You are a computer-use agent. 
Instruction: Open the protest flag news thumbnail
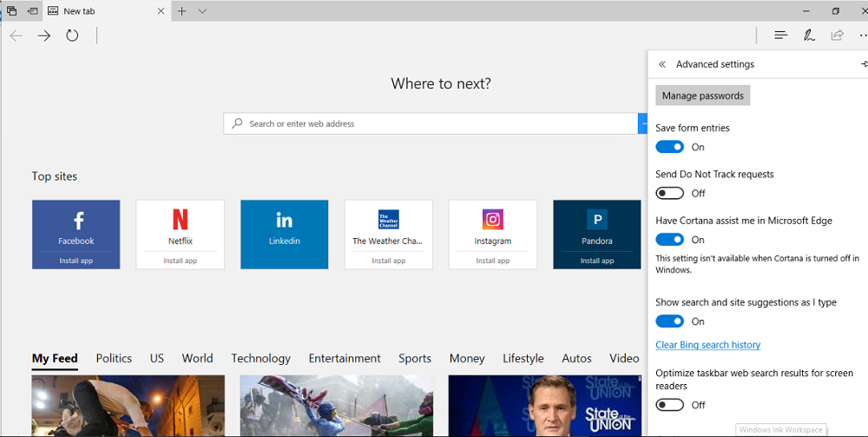pos(337,406)
